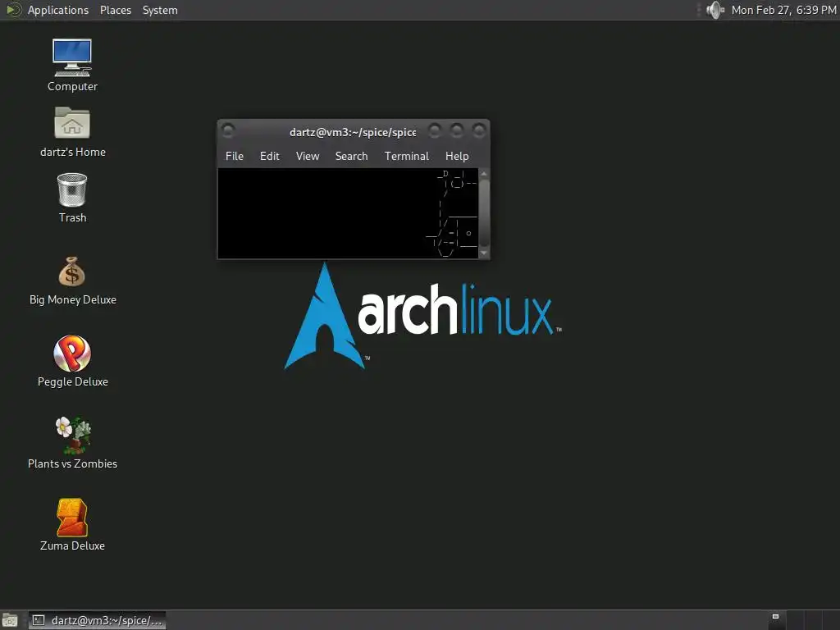Launch Peggle Deluxe game icon

[x=72, y=353]
